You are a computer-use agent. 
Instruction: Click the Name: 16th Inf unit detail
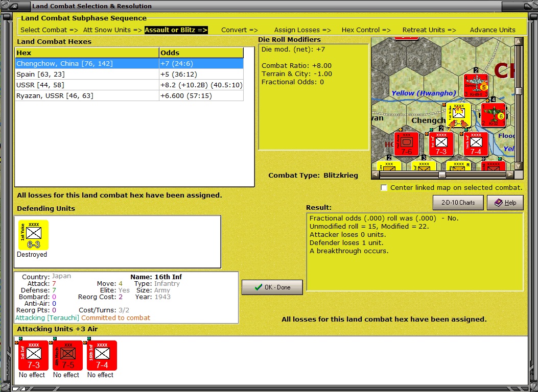point(156,277)
